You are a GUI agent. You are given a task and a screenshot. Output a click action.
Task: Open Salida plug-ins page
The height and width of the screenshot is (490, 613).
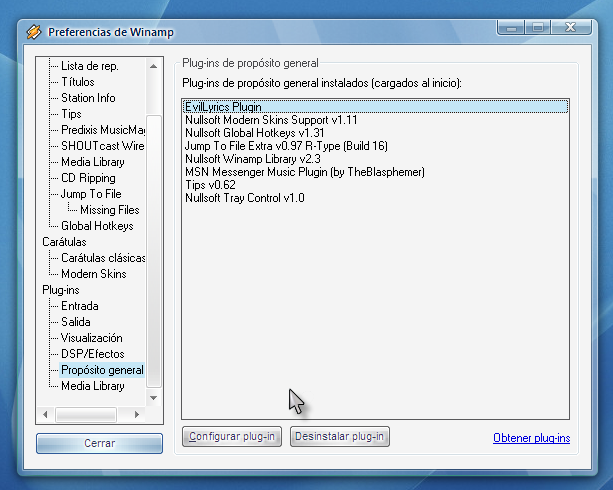pyautogui.click(x=76, y=323)
